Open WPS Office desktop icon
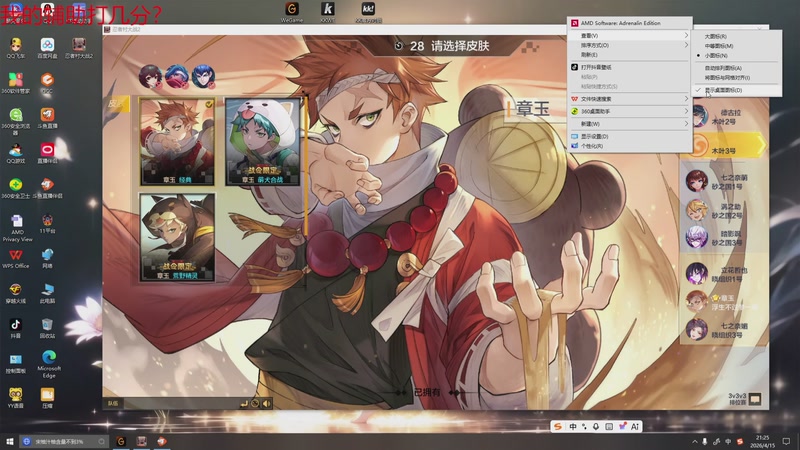 pos(16,259)
